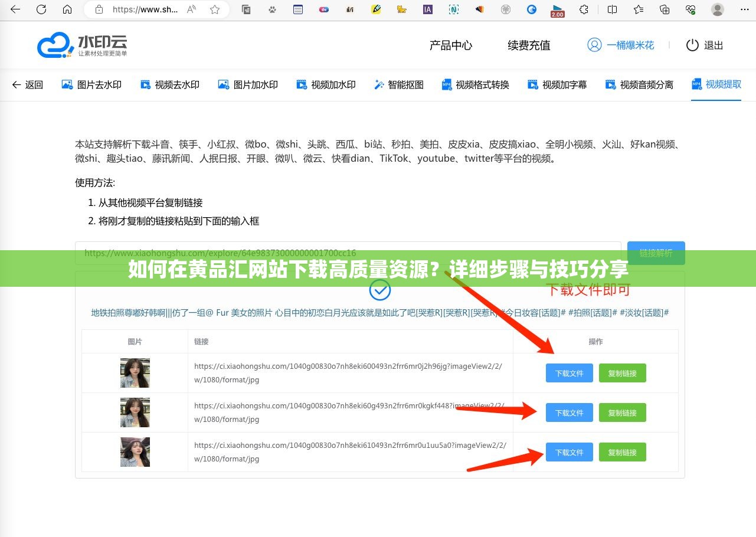Click the blue globe extension icon
Screen dimensions: 756x537
click(532, 9)
